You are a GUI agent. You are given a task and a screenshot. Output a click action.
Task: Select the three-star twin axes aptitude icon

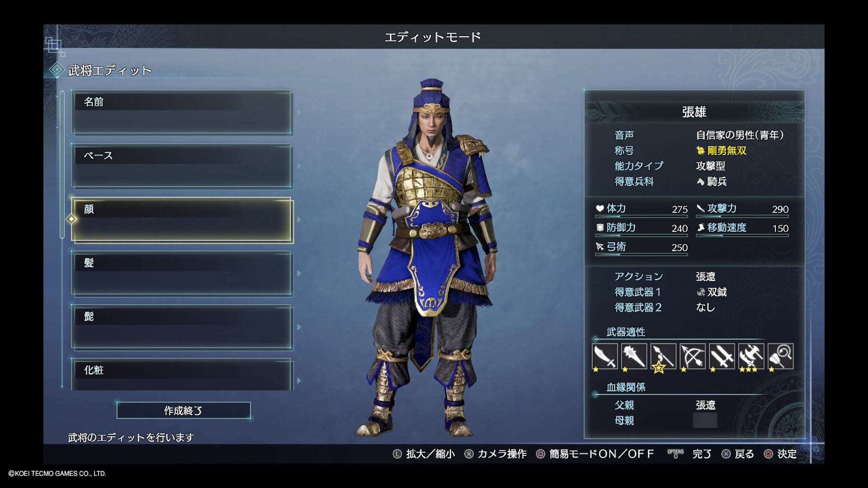751,357
